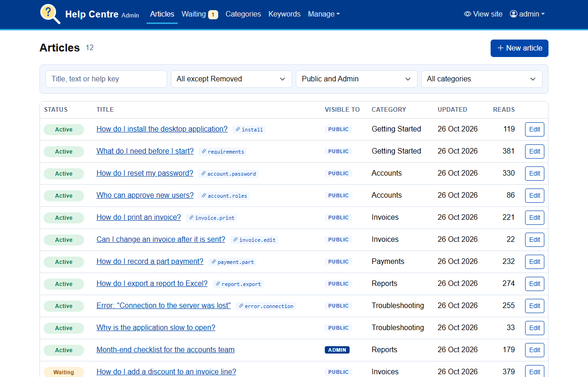Open 'Why is the application slow to open?'

[x=156, y=328]
